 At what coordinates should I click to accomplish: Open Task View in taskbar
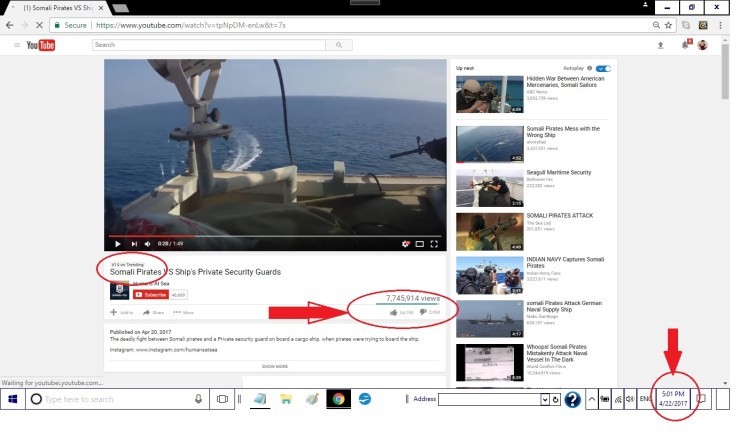222,399
